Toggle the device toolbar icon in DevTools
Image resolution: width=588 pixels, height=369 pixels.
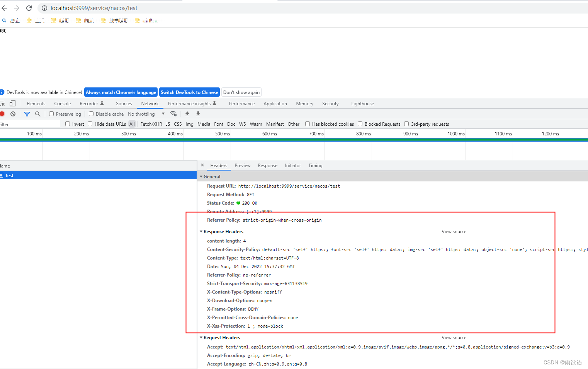(13, 103)
